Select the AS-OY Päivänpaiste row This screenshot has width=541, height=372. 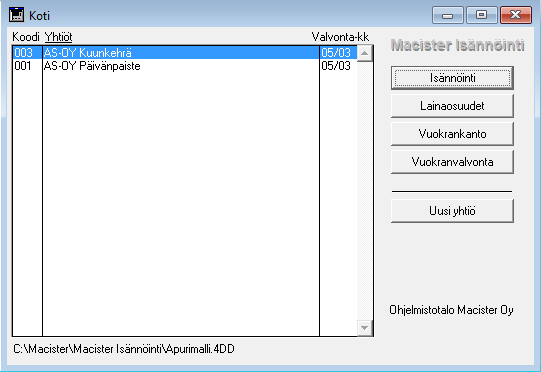tap(185, 66)
